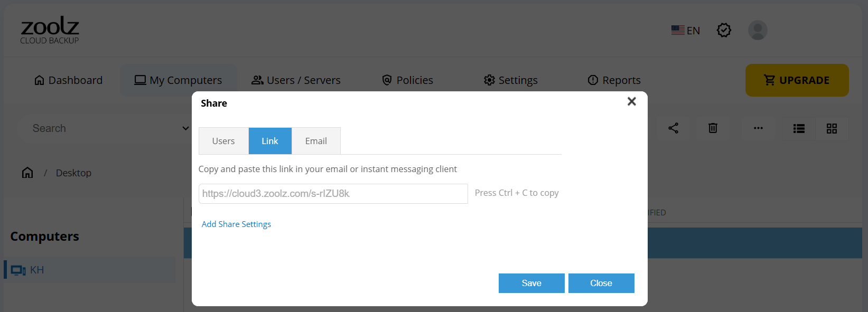Click the yellow UPGRADE button
The height and width of the screenshot is (312, 868).
point(797,80)
